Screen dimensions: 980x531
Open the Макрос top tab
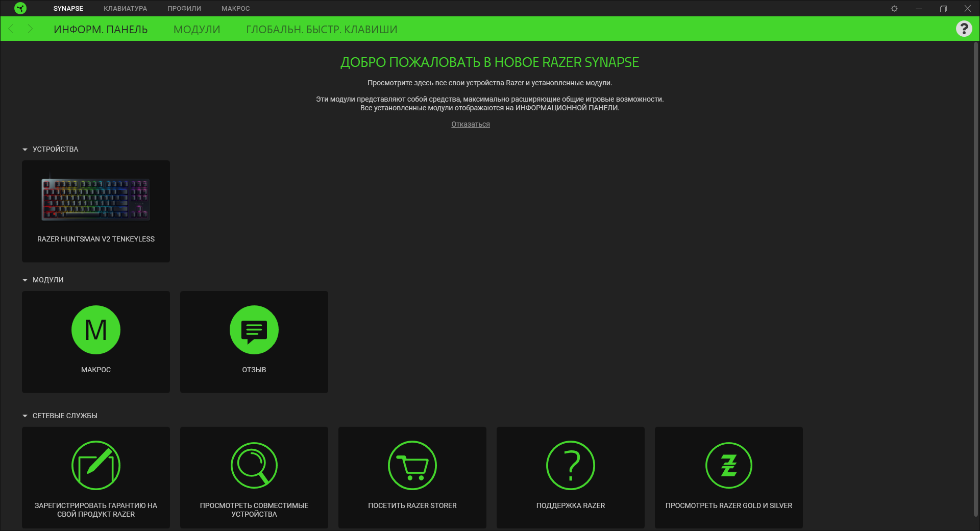point(236,9)
